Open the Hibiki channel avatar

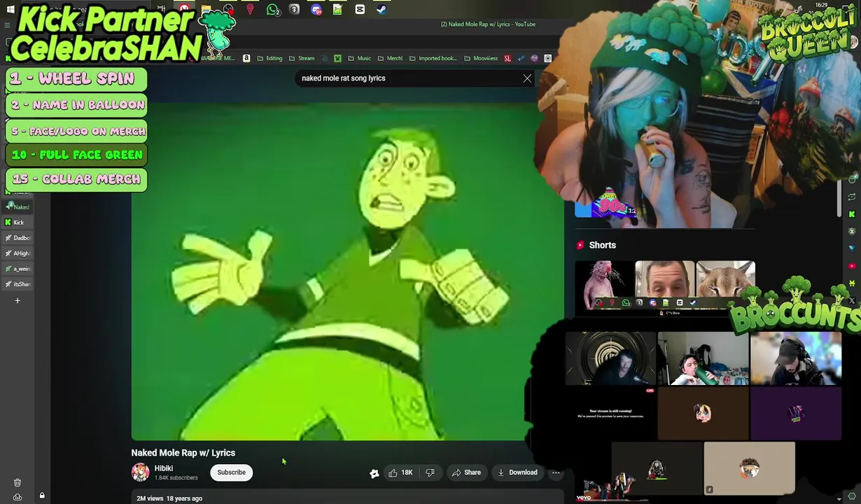pos(140,472)
